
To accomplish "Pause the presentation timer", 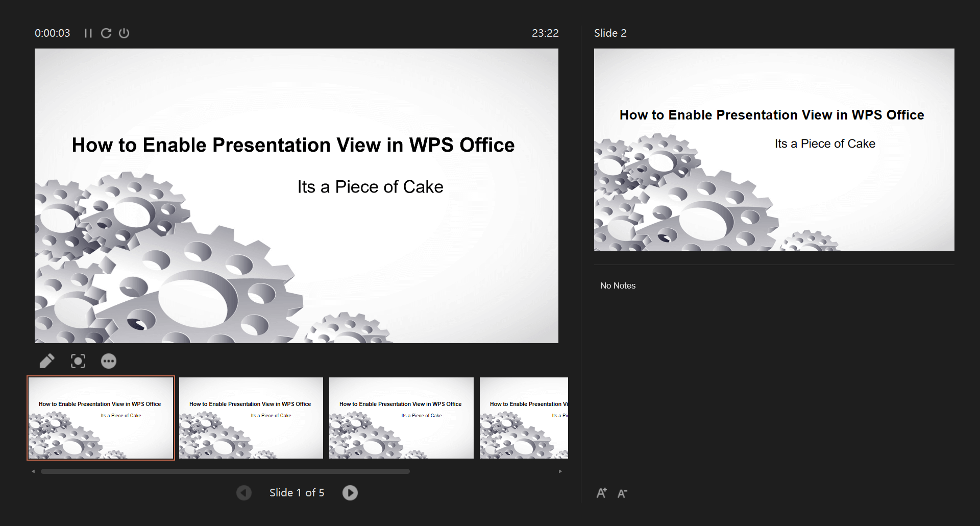I will (88, 33).
